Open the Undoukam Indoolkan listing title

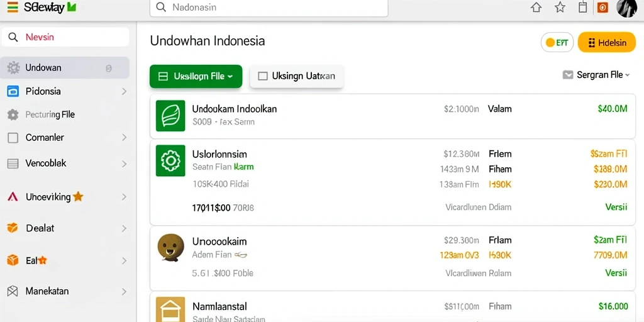(x=235, y=109)
